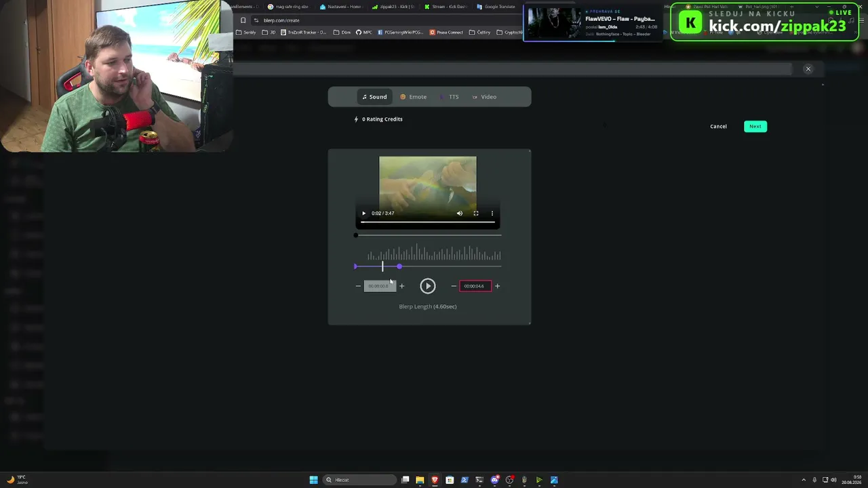Switch to the zippak23 - Kick browser tab
The width and height of the screenshot is (868, 488).
394,7
